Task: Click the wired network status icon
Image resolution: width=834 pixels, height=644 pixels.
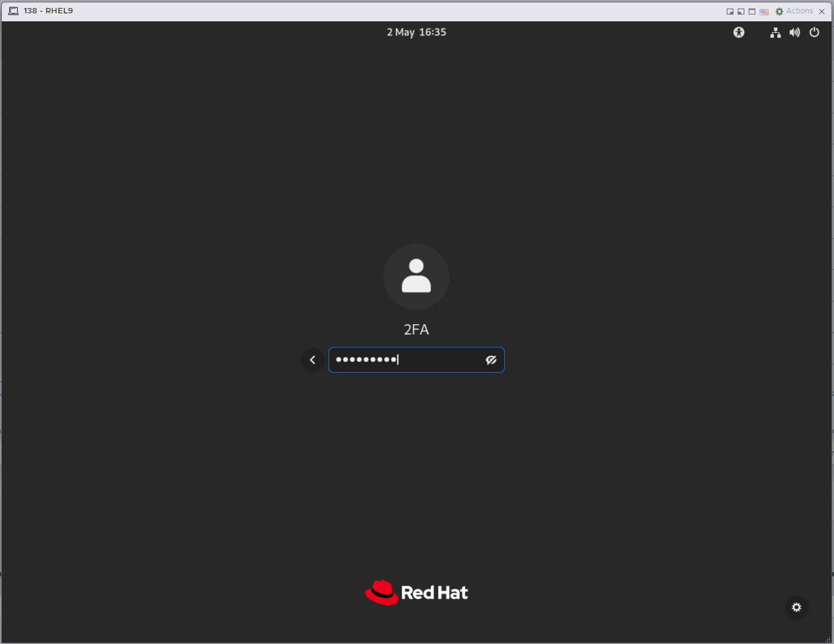Action: tap(775, 33)
